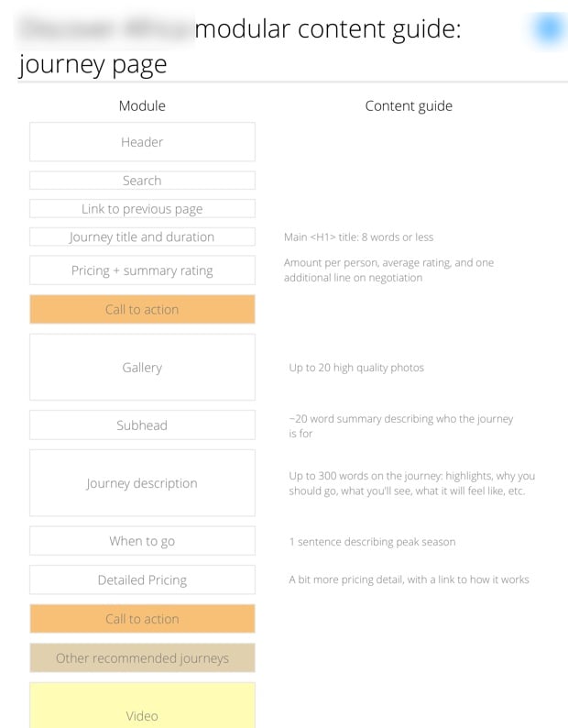The image size is (568, 728).
Task: Click the Call to action box below Detailed Pricing
Action: [x=142, y=619]
